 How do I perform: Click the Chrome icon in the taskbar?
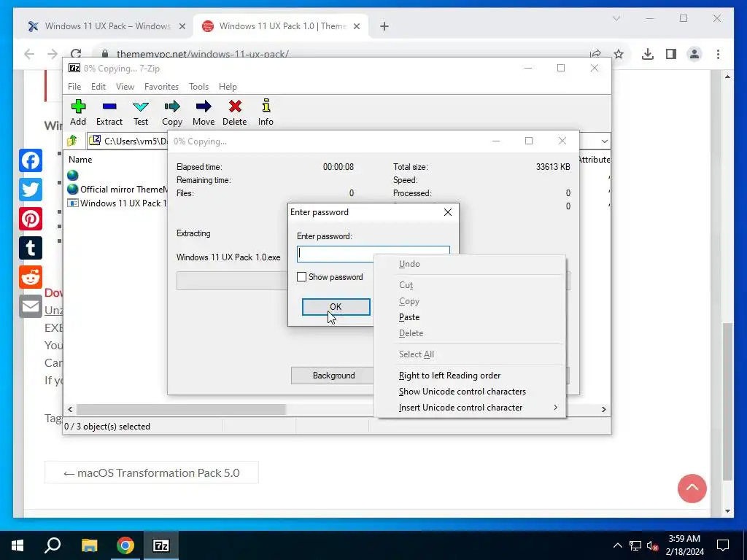coord(125,545)
